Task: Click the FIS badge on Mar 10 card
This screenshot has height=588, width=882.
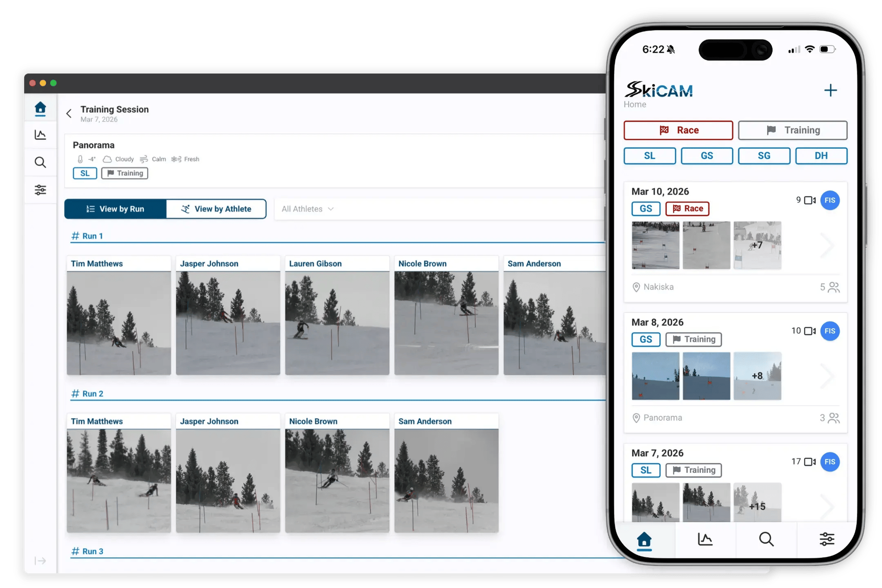Action: (x=830, y=200)
